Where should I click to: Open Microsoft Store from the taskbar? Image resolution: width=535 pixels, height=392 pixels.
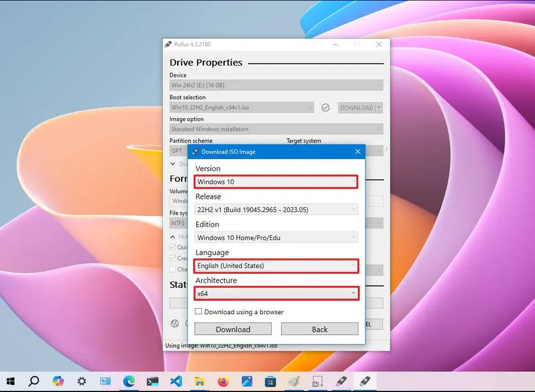(x=270, y=381)
